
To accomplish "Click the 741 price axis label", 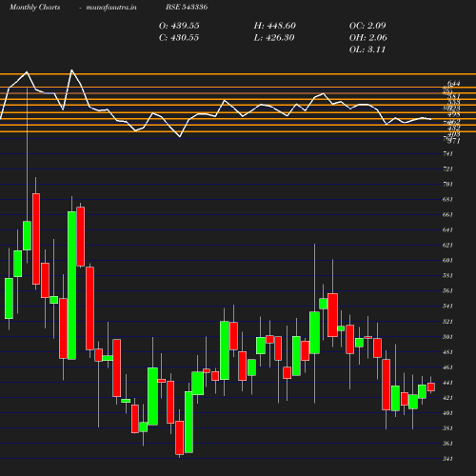I will (x=447, y=154).
